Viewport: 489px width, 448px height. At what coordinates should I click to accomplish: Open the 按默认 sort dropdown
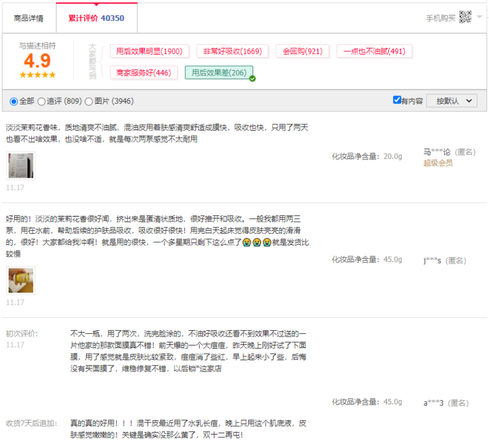[452, 101]
